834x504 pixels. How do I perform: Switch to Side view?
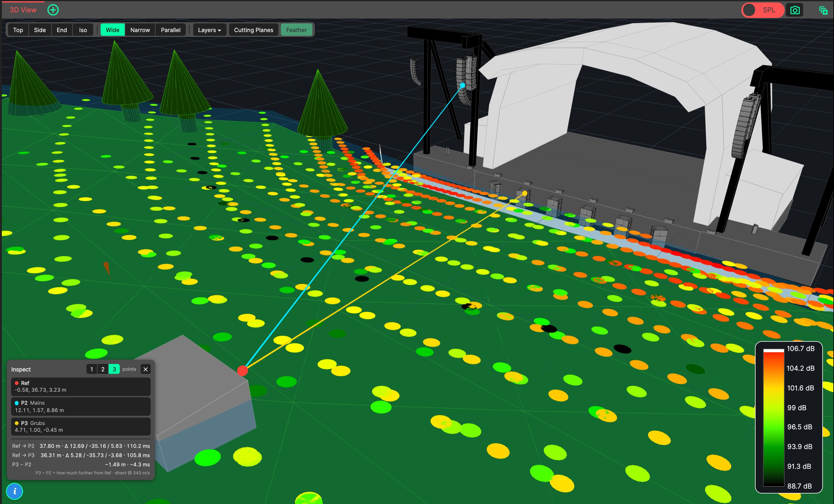click(40, 30)
